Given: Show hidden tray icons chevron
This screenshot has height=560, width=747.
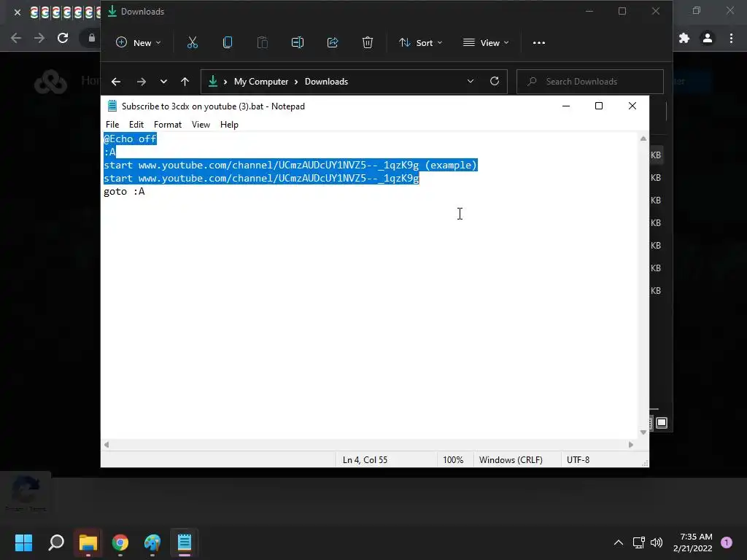Looking at the screenshot, I should [x=619, y=542].
